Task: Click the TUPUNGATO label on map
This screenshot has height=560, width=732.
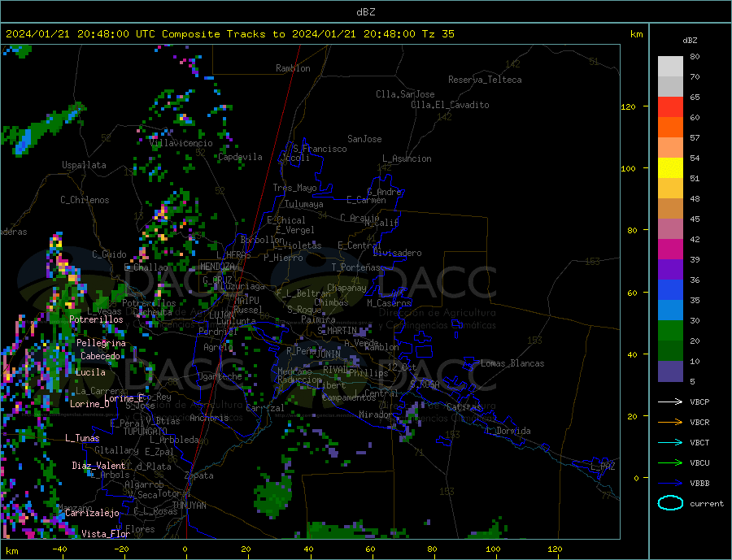Action: point(146,432)
